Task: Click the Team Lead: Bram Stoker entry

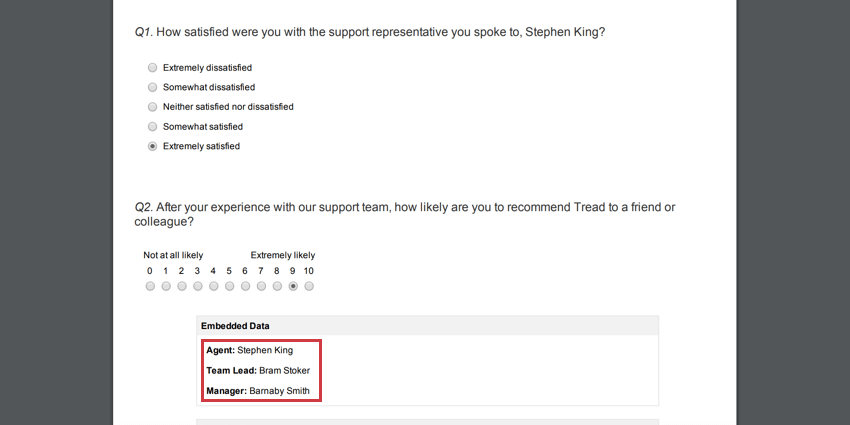Action: pyautogui.click(x=258, y=370)
